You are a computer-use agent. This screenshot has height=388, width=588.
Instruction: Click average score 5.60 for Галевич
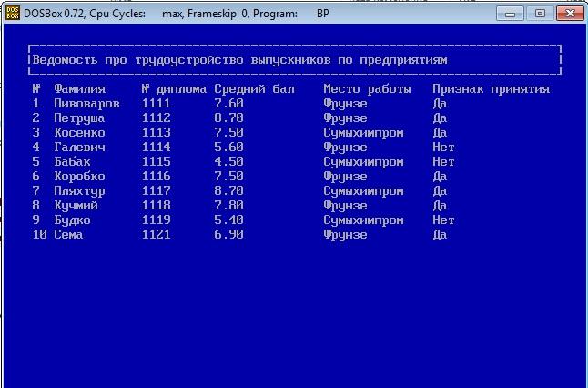pyautogui.click(x=228, y=148)
